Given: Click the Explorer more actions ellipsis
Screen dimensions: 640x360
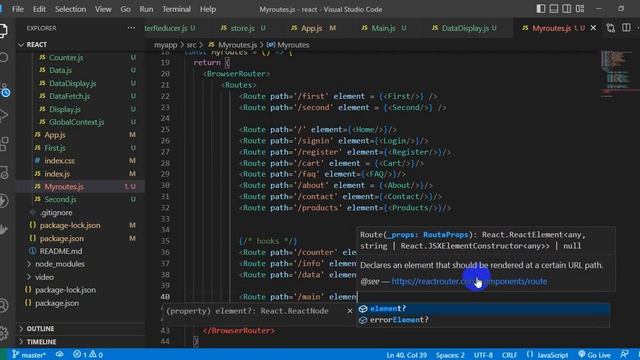Looking at the screenshot, I should coord(131,28).
